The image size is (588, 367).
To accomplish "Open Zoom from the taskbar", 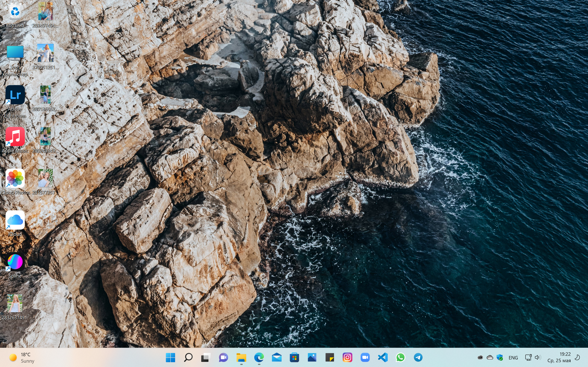I will tap(365, 357).
